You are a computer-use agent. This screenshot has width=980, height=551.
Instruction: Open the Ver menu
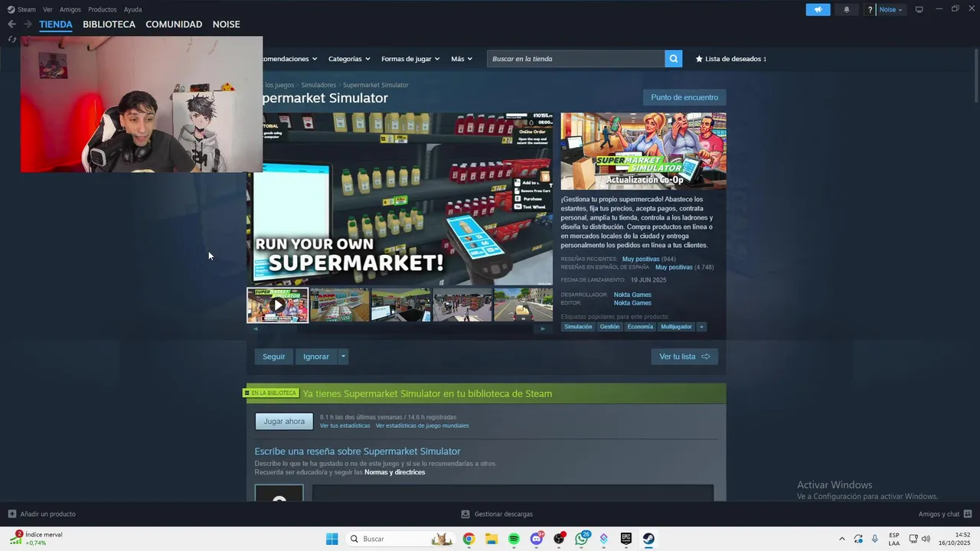pyautogui.click(x=47, y=9)
